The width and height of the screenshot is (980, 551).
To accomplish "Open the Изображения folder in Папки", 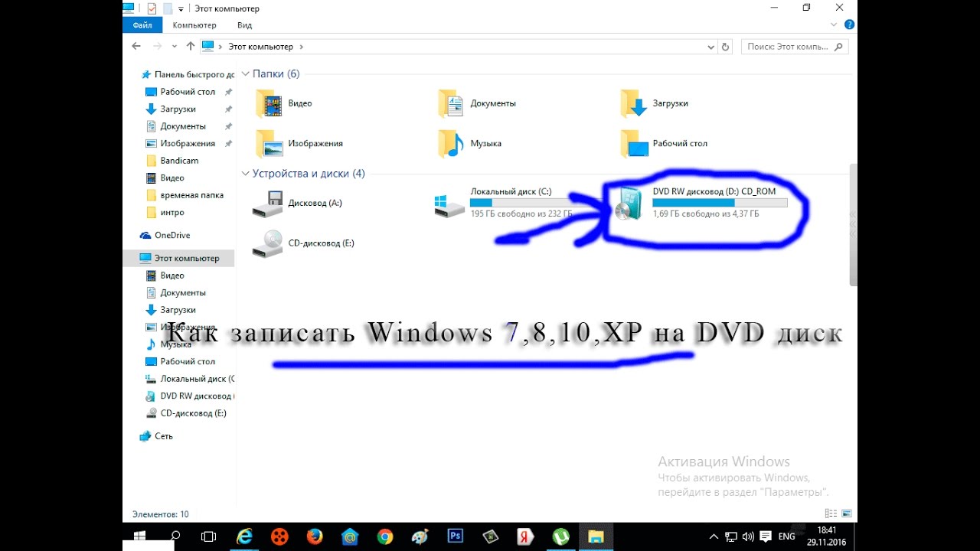I will pos(299,143).
